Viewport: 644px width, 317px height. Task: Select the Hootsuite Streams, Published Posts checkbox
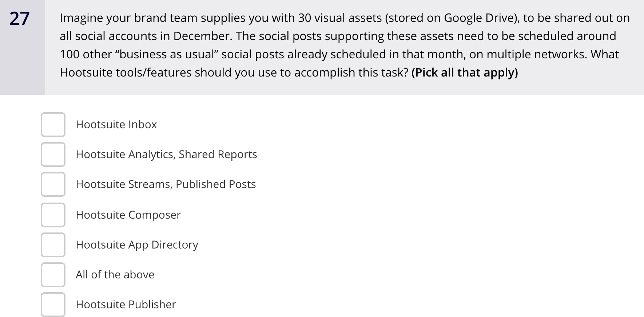coord(53,184)
